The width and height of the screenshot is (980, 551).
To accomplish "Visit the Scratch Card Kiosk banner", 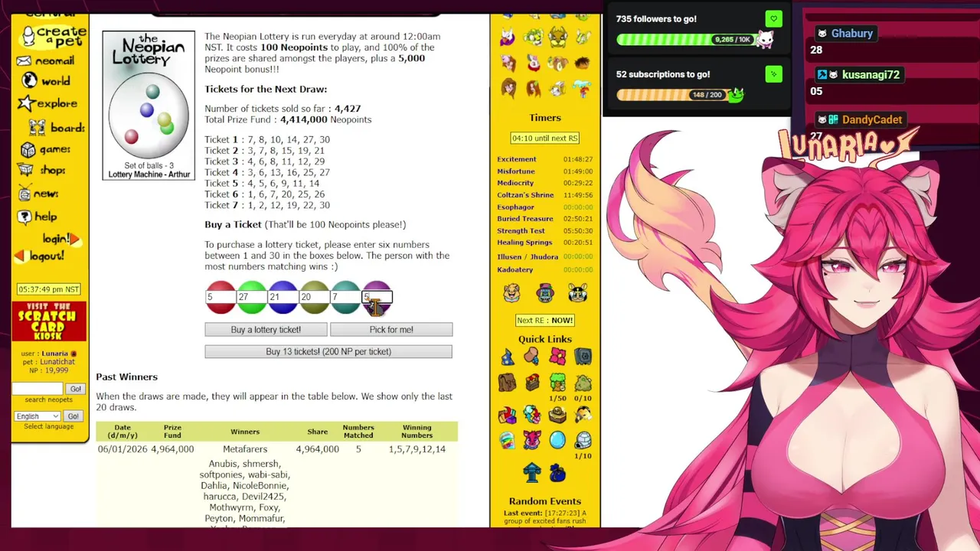I will coord(48,321).
